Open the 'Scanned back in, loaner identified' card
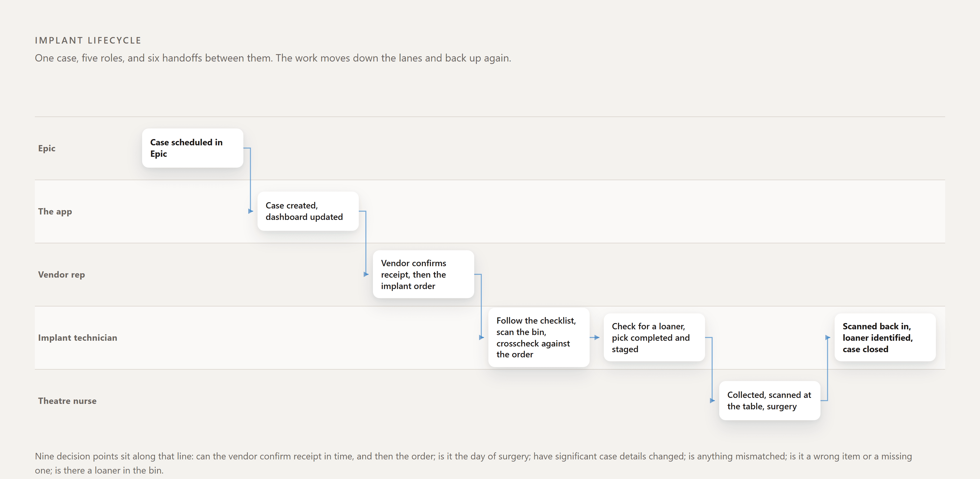 [885, 337]
